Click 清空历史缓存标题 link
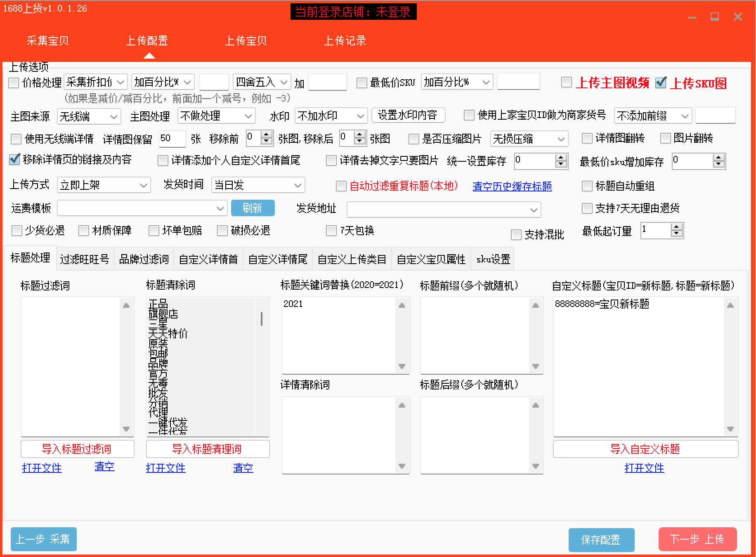Screen dimensions: 756x557 click(512, 186)
